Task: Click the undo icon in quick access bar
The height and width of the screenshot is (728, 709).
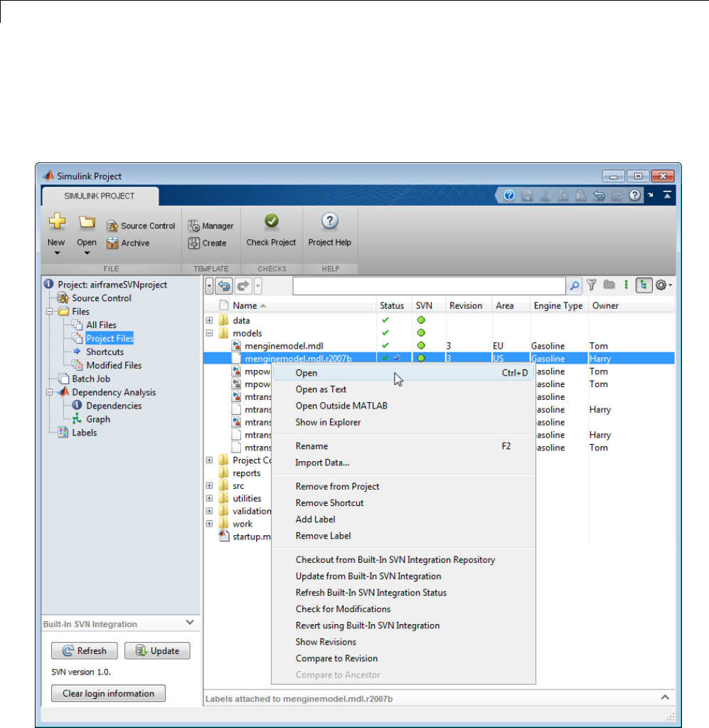Action: point(599,196)
